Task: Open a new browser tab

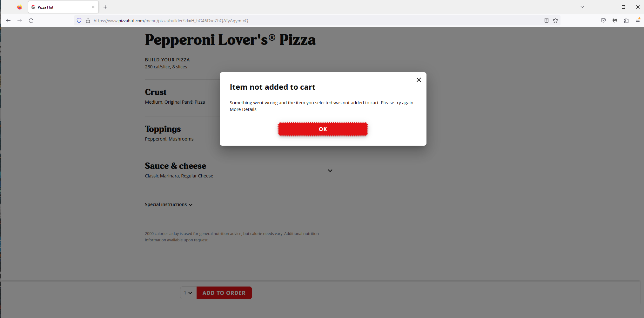Action: pyautogui.click(x=105, y=7)
